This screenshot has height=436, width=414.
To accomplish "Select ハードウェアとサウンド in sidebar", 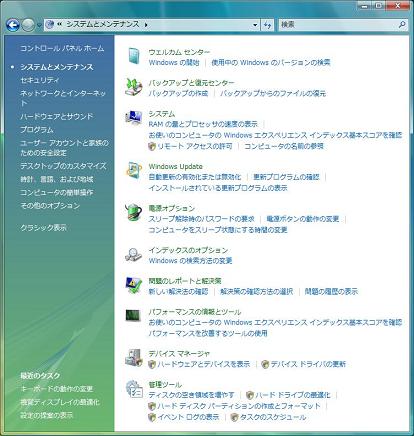I will 56,117.
